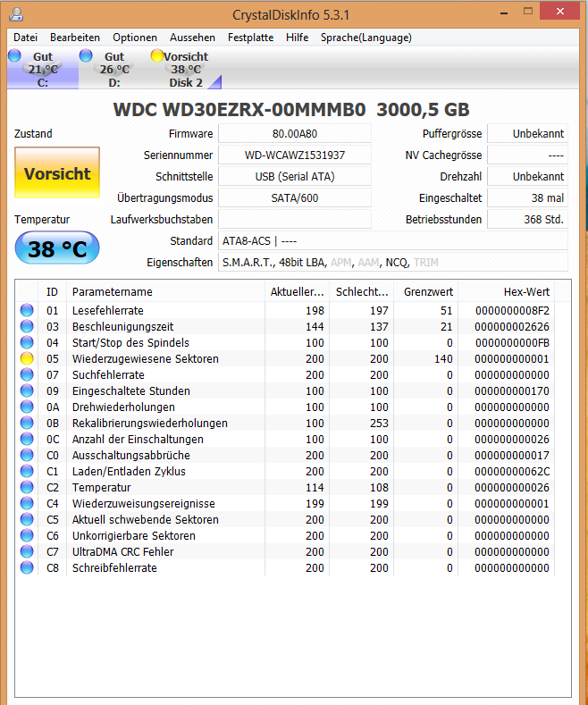Select drive C: tab showing Gut 21 °C
The height and width of the screenshot is (705, 588).
43,69
